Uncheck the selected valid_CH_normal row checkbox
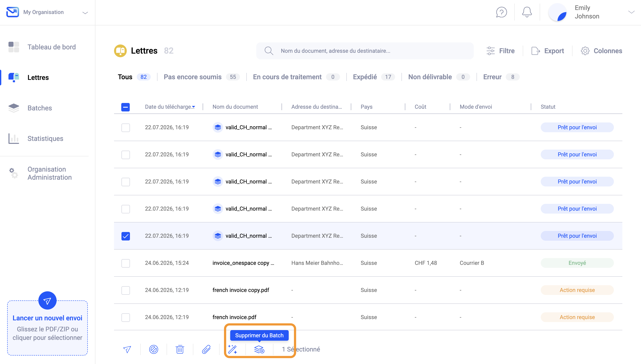Image resolution: width=641 pixels, height=364 pixels. (125, 236)
